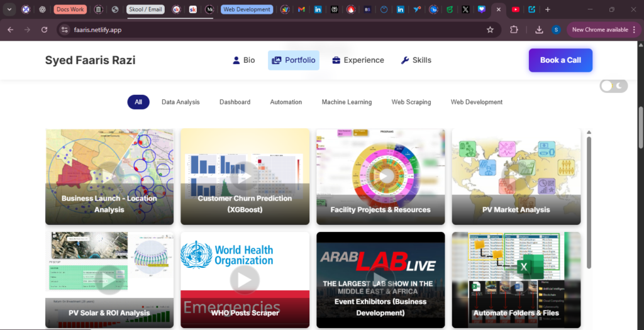Bookmark this page with the star

490,30
